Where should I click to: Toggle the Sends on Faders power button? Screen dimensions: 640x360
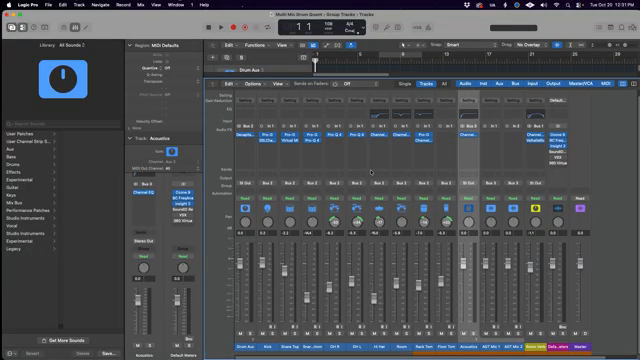pyautogui.click(x=335, y=84)
